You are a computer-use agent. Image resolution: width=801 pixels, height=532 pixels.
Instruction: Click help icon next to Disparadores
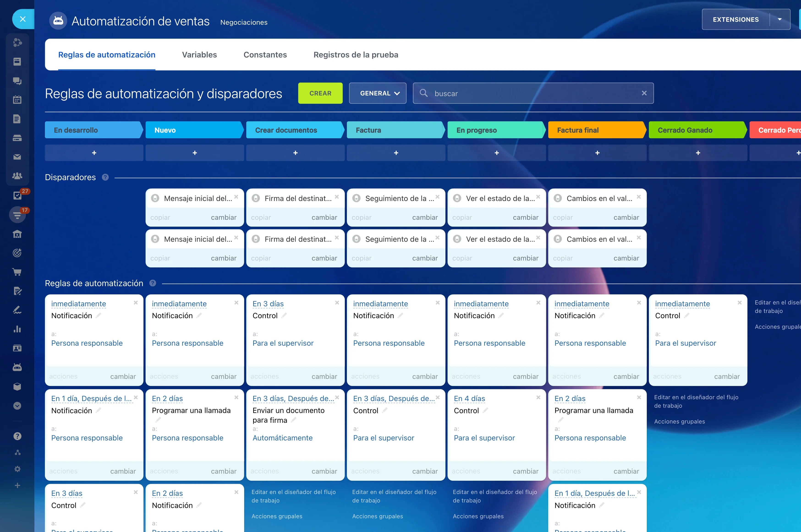point(105,177)
